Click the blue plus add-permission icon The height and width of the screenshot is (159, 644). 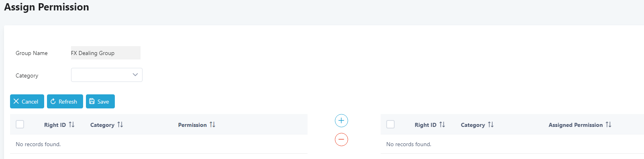[x=341, y=120]
